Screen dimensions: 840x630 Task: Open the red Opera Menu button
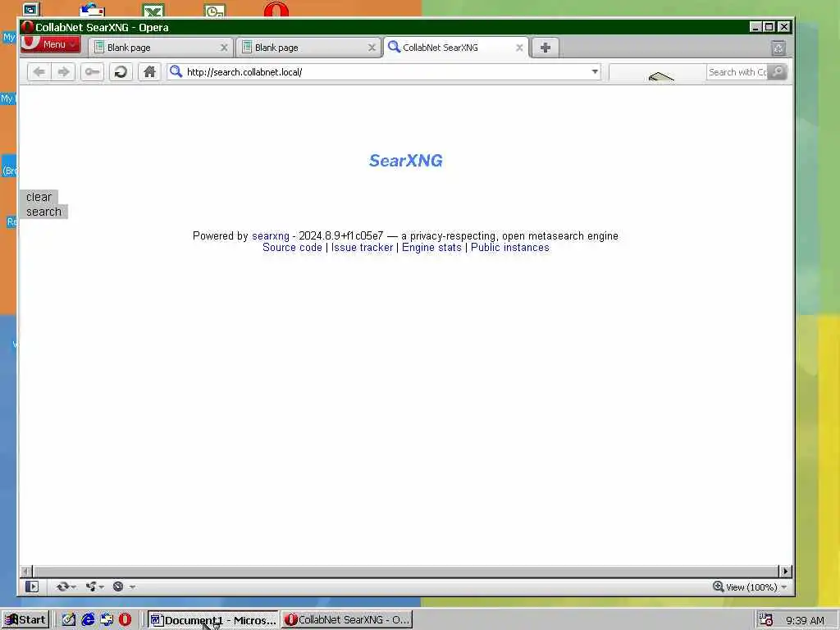pyautogui.click(x=51, y=44)
